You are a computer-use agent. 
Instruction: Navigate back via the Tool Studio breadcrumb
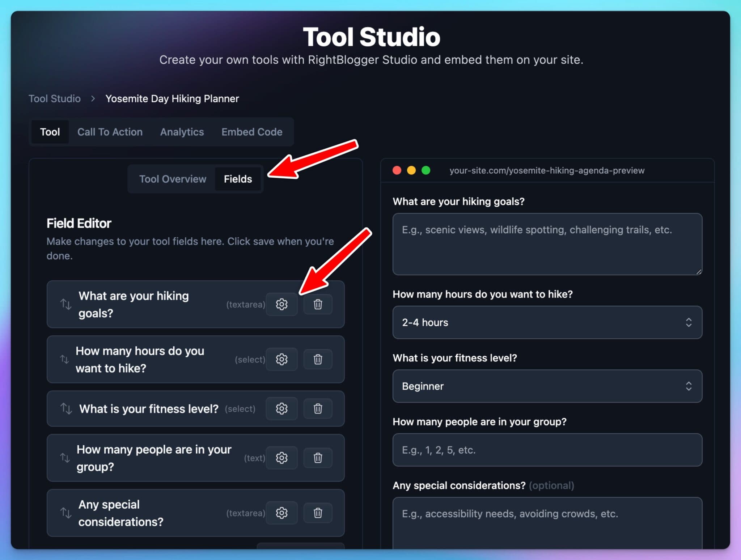54,98
